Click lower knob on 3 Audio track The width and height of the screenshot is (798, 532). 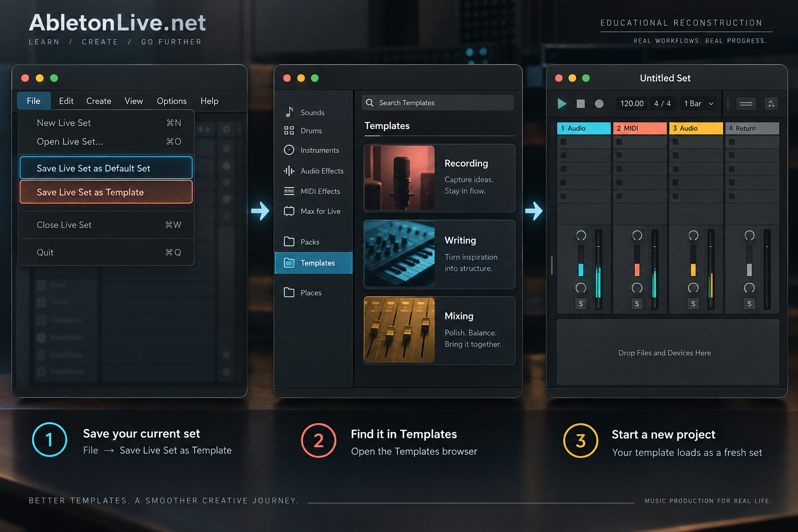[x=693, y=288]
